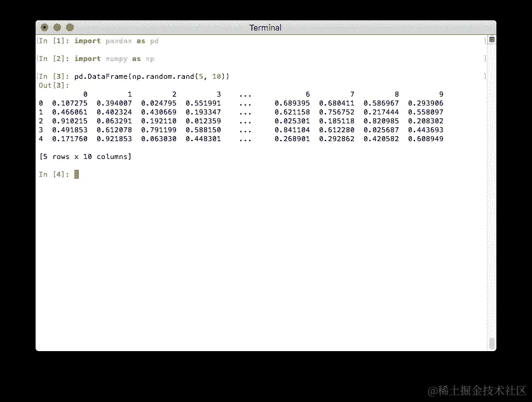Click the value 0.293906
532x402 pixels.
click(x=425, y=103)
